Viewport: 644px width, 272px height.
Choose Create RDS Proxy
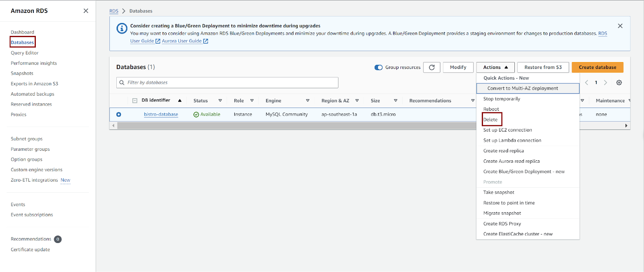[x=502, y=224]
